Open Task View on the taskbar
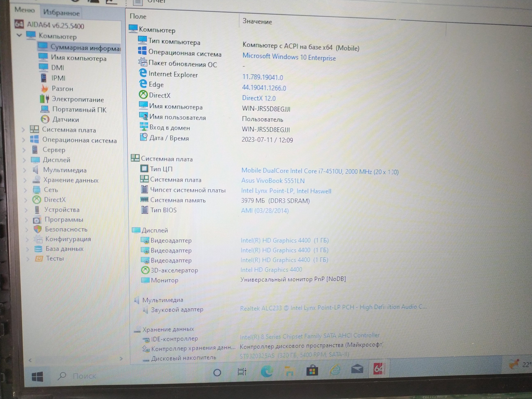The image size is (532, 399). tap(242, 371)
